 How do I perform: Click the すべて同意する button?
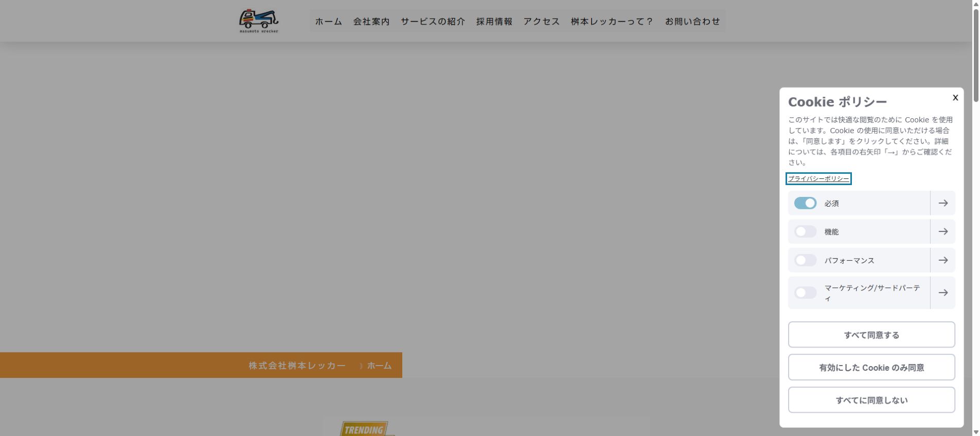[871, 335]
